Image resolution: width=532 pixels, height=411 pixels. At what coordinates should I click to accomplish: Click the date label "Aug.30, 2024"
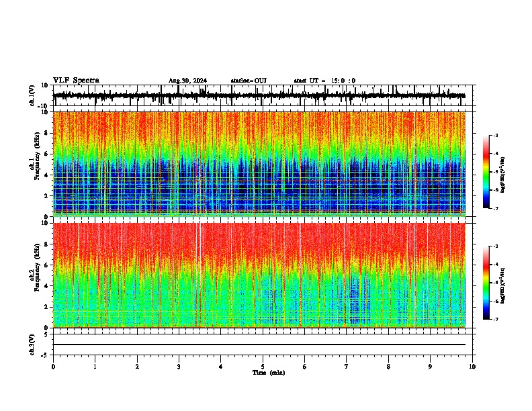click(x=187, y=81)
